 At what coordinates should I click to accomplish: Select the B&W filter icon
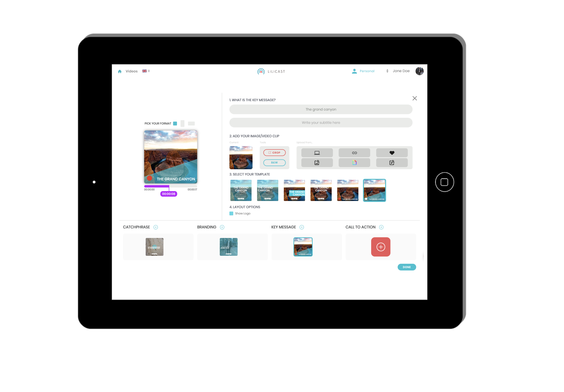[274, 162]
